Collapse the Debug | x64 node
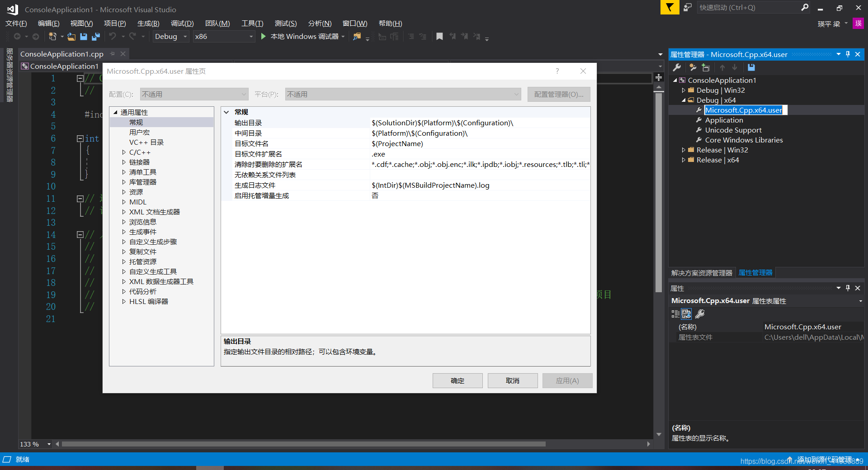Screen dimensions: 868x470 point(684,100)
